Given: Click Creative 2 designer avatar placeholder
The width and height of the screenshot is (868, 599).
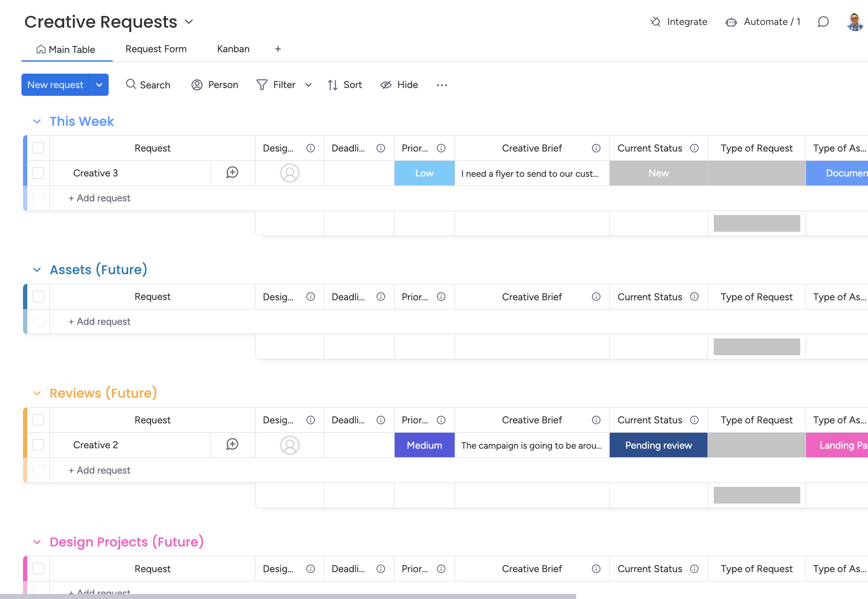Looking at the screenshot, I should [x=289, y=445].
